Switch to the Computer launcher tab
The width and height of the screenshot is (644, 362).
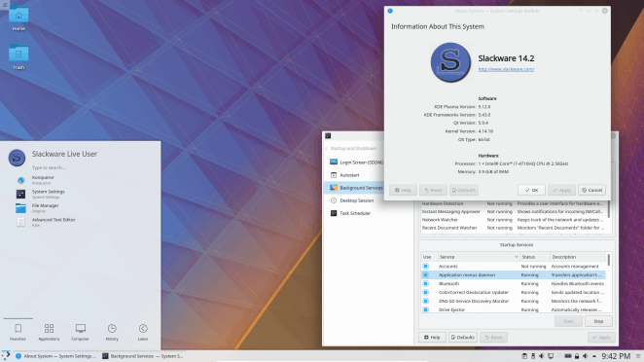(80, 332)
